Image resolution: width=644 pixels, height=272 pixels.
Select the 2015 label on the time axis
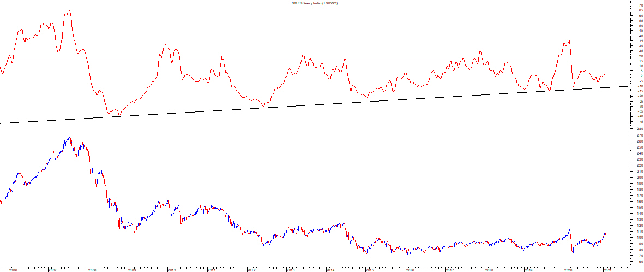point(370,270)
